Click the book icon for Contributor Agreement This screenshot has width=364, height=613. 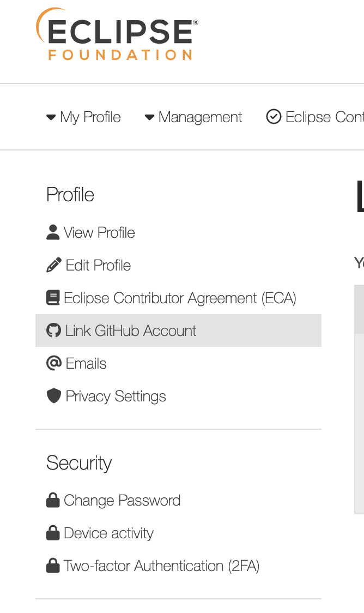tap(53, 298)
